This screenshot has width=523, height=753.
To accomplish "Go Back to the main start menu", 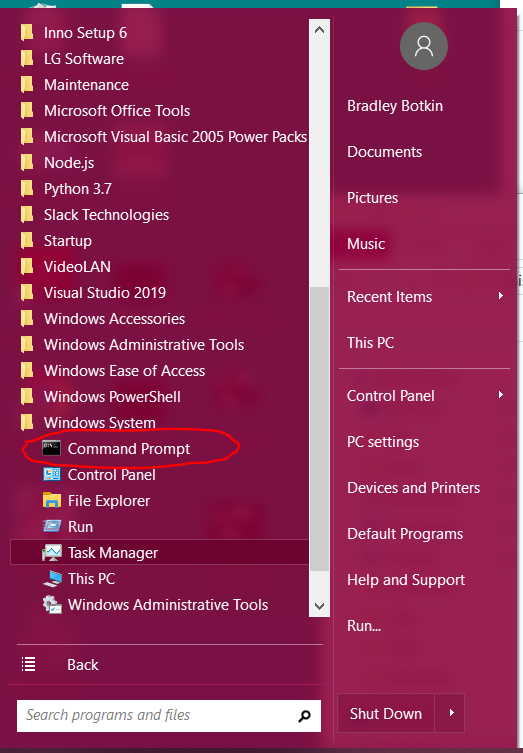I will (83, 665).
